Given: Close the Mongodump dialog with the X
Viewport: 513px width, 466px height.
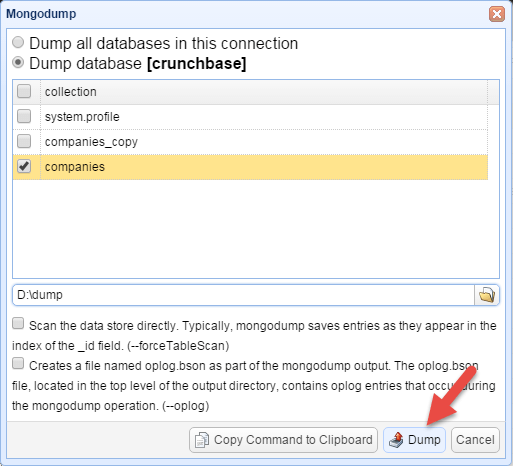Looking at the screenshot, I should pos(497,14).
